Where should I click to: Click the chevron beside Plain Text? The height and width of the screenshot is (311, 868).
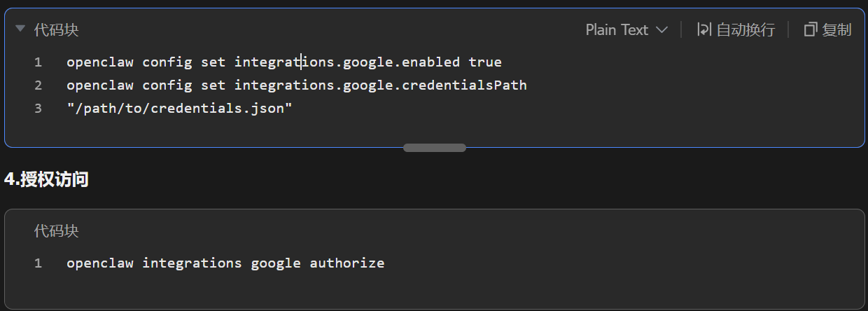click(x=661, y=30)
